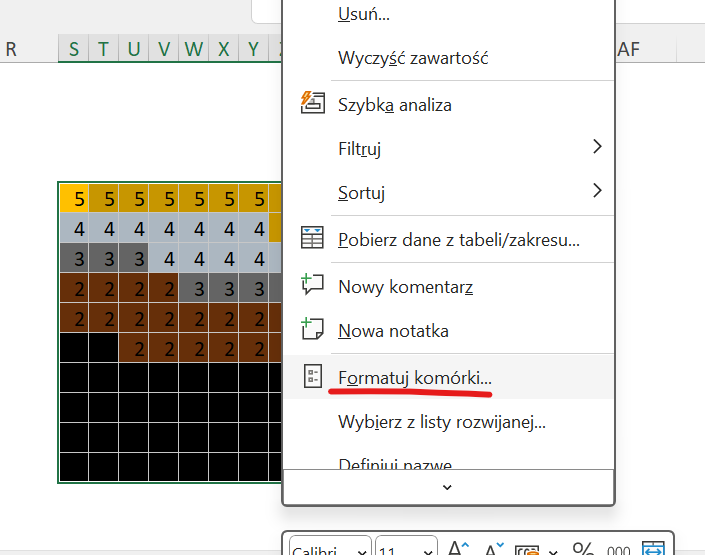
Task: Click the Nowa notatka icon
Action: (313, 330)
